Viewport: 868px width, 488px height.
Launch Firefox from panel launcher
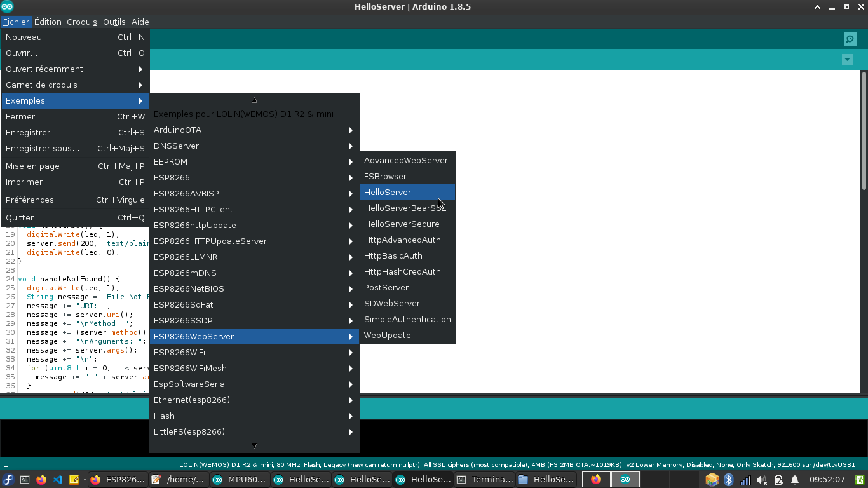coord(41,480)
